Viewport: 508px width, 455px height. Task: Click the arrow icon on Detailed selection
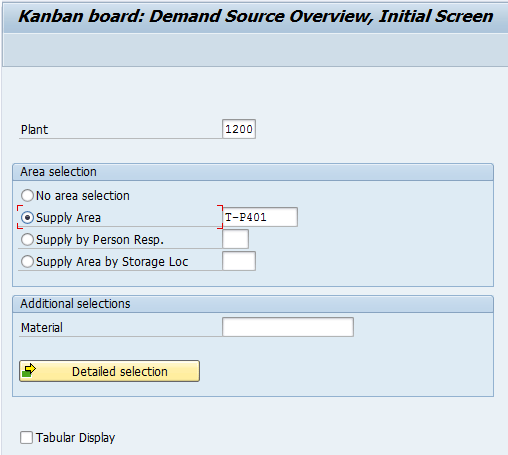29,370
